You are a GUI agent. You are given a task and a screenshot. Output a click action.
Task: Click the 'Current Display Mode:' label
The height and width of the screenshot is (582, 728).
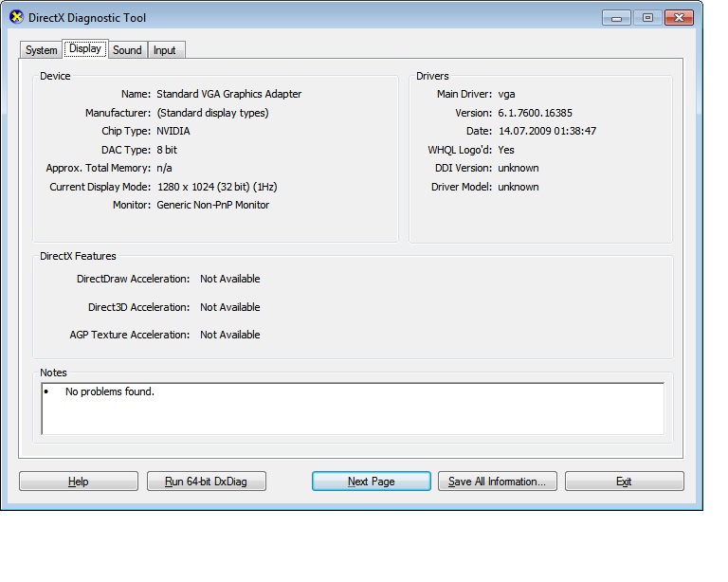coord(100,187)
